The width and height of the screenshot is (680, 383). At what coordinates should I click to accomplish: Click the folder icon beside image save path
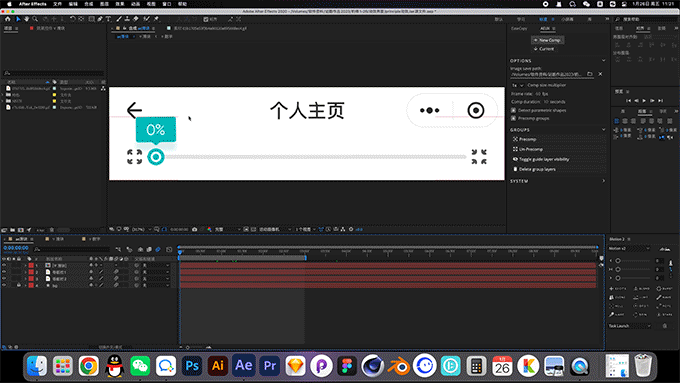[x=590, y=74]
